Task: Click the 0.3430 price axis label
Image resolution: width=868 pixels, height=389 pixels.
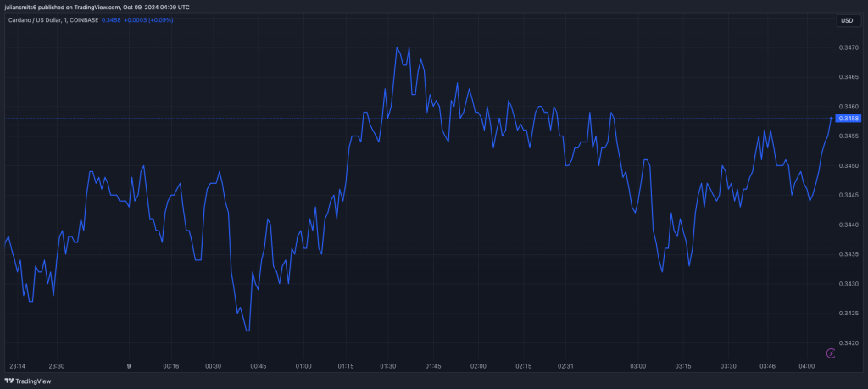Action: pyautogui.click(x=848, y=283)
